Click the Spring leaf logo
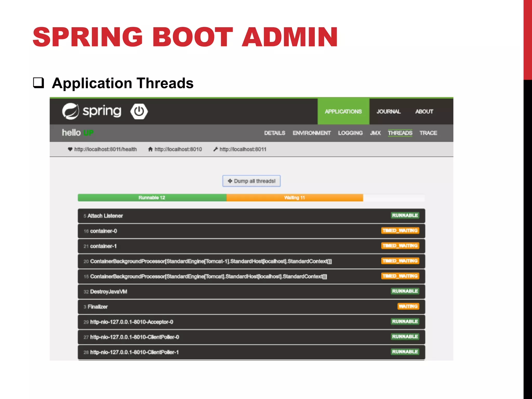Image resolution: width=532 pixels, height=399 pixels. [70, 111]
